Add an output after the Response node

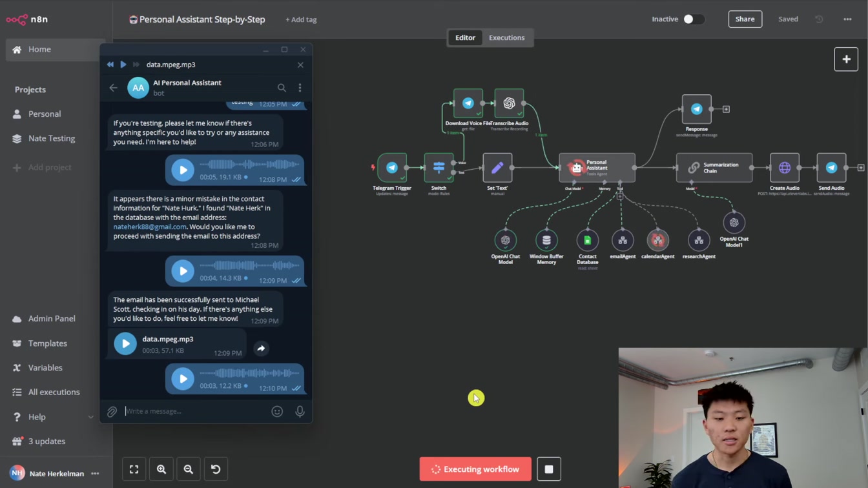pyautogui.click(x=726, y=109)
